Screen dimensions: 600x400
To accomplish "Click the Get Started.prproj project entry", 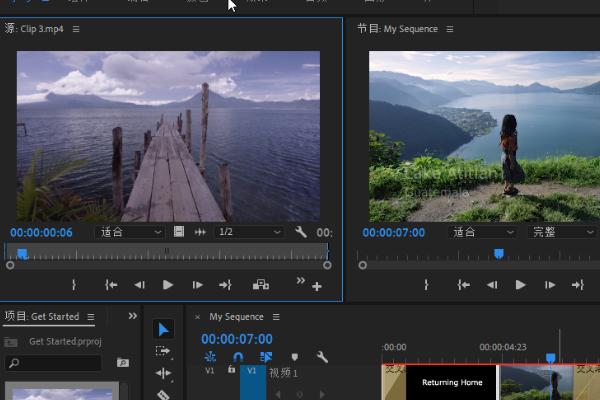I will click(65, 341).
